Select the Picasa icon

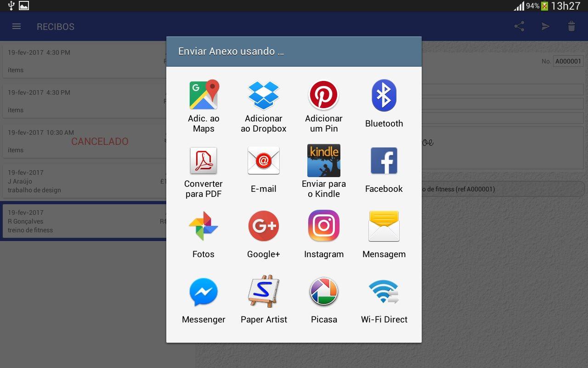pos(324,291)
